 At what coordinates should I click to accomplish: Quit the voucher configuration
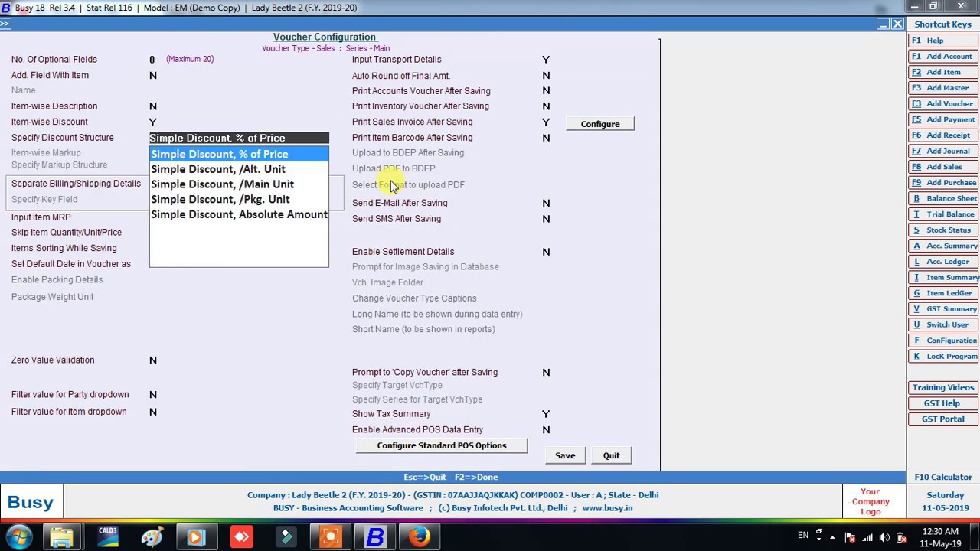click(x=611, y=455)
